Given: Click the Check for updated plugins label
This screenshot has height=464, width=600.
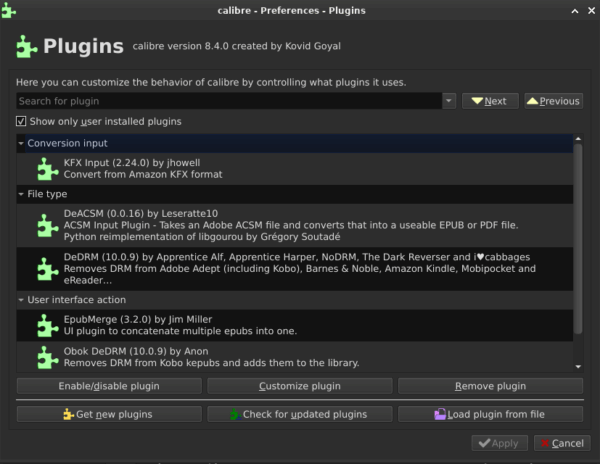Looking at the screenshot, I should [305, 414].
